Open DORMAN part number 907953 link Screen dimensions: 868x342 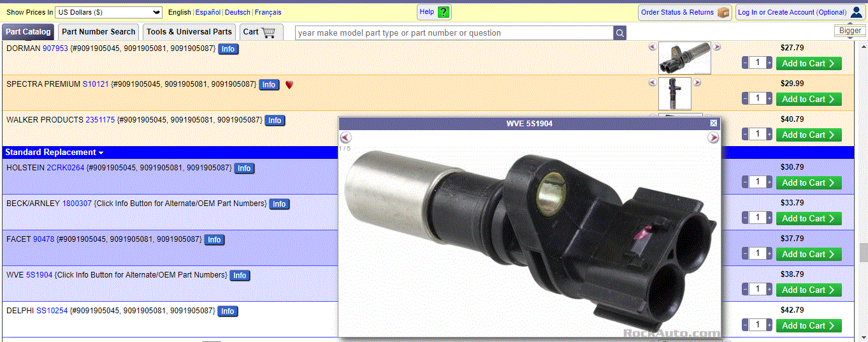tap(55, 48)
